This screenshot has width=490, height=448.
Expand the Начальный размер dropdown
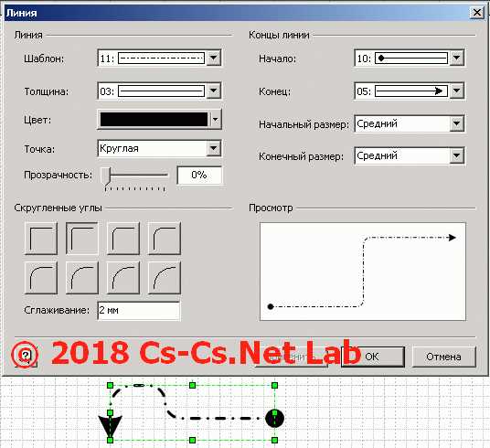point(456,123)
